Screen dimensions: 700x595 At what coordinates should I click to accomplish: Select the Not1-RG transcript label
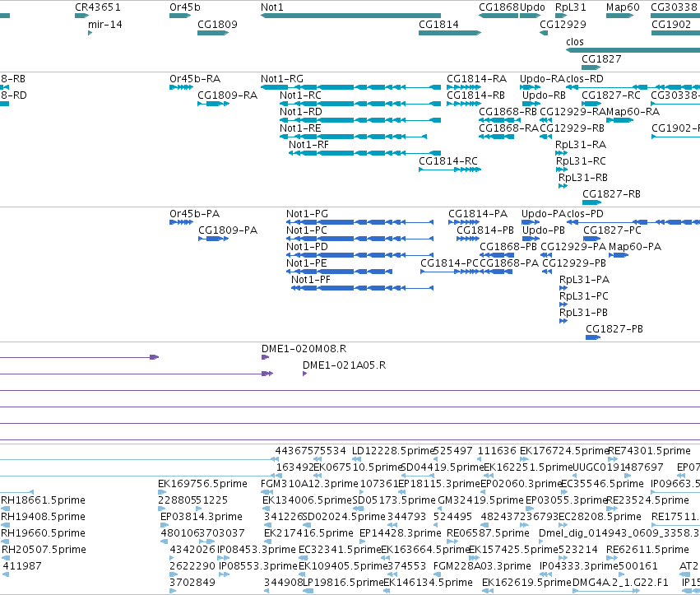[x=282, y=79]
